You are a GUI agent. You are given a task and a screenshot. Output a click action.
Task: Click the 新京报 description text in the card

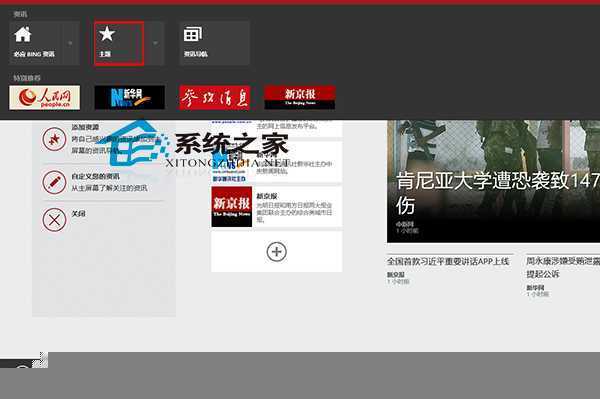294,212
